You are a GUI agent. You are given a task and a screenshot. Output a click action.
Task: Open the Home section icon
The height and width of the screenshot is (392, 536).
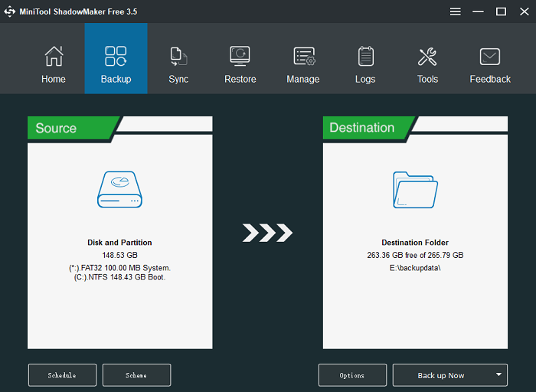pyautogui.click(x=54, y=57)
